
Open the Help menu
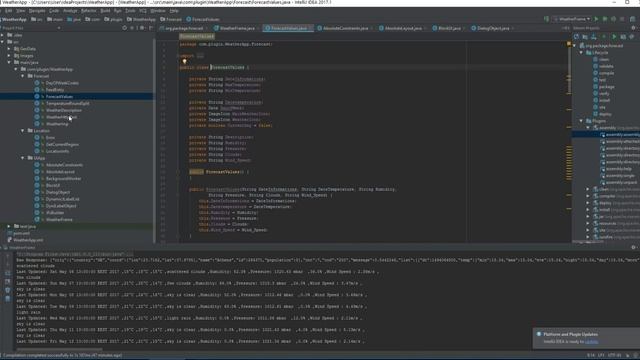click(174, 11)
